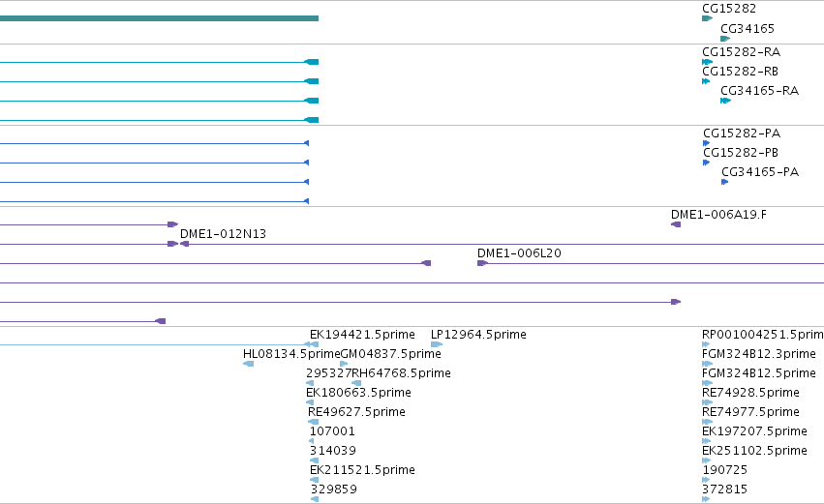Select the LP12964.5prime EST label
The image size is (824, 504).
pos(478,335)
